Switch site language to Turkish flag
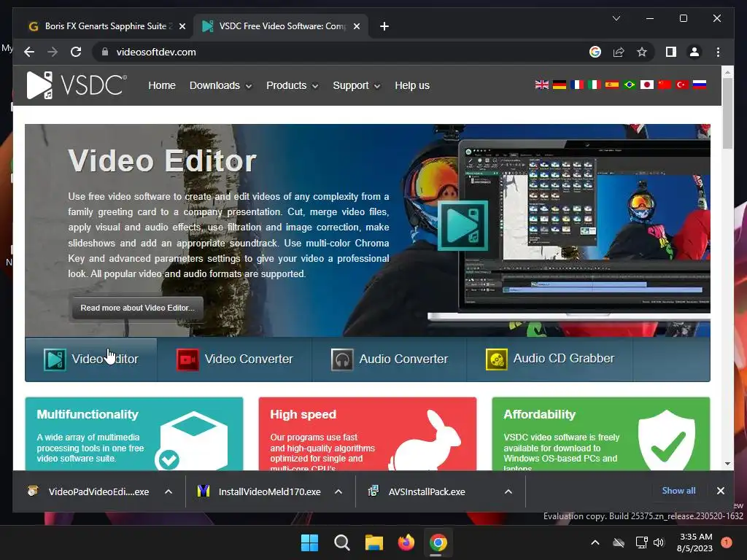This screenshot has height=560, width=747. point(682,85)
